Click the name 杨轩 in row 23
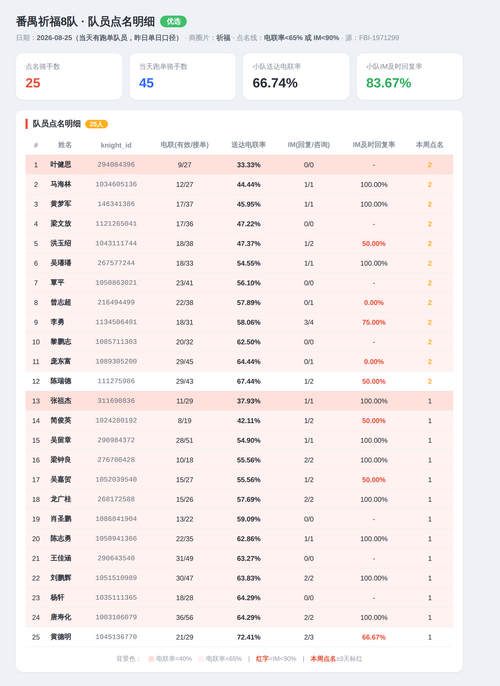This screenshot has height=686, width=500. tap(57, 598)
